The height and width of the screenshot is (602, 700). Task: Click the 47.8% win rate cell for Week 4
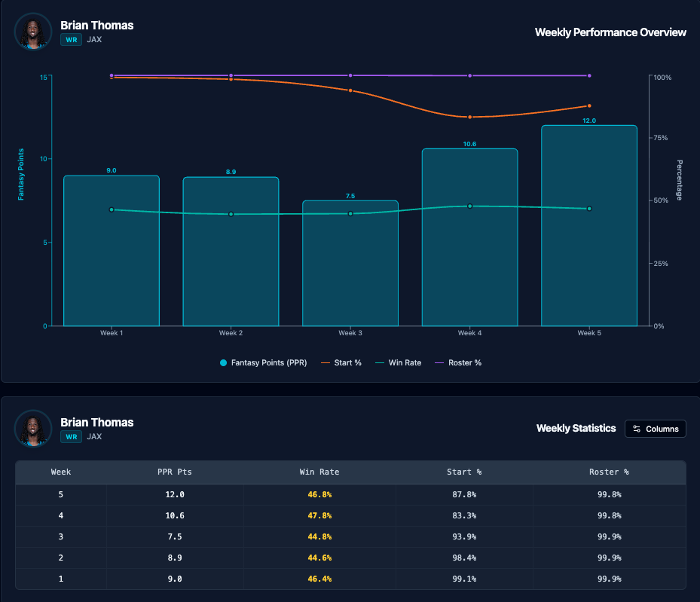[319, 516]
